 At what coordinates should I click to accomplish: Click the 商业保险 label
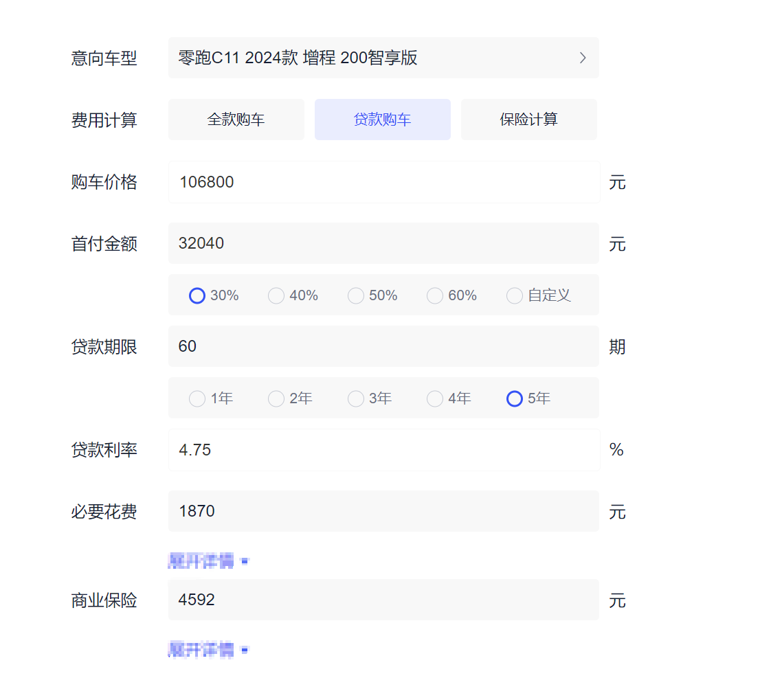click(x=104, y=600)
